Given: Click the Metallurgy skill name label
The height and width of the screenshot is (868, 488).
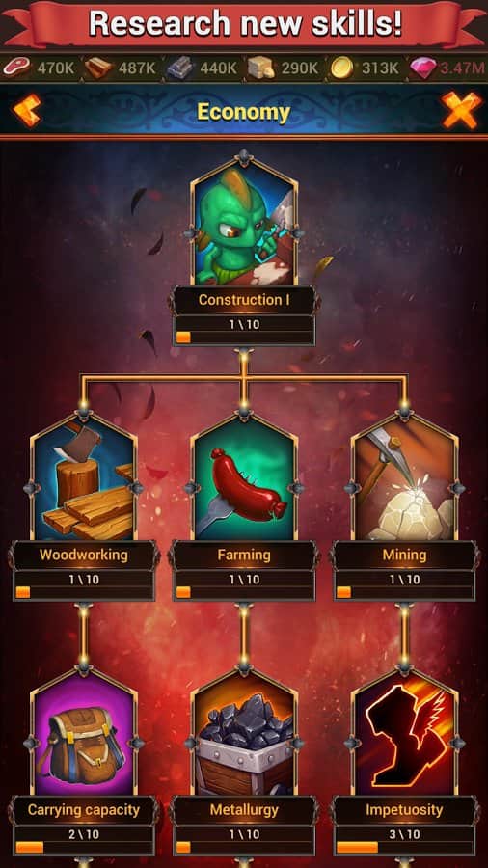Looking at the screenshot, I should click(244, 810).
